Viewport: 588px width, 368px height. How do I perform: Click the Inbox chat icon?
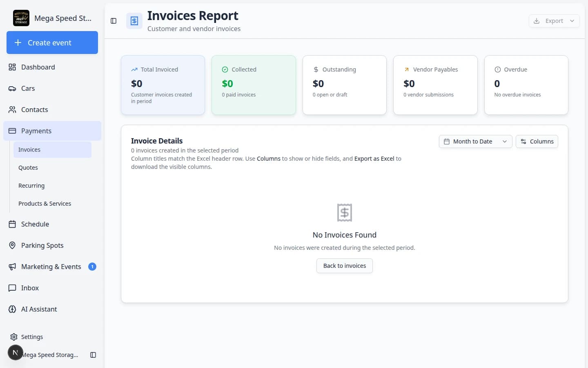12,288
